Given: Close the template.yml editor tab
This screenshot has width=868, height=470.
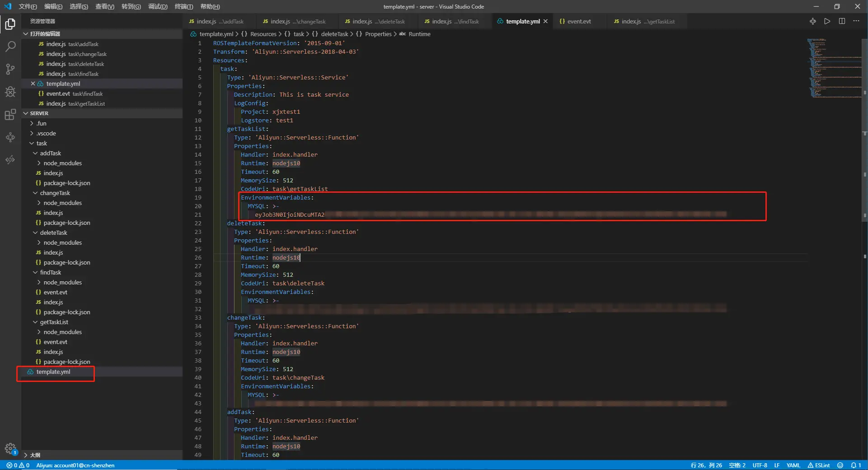Looking at the screenshot, I should coord(546,21).
